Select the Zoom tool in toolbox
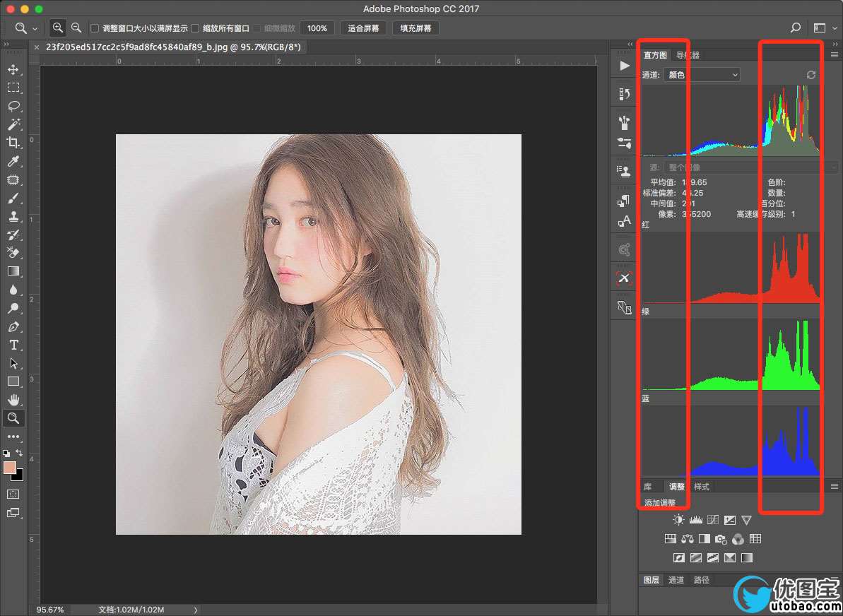 click(x=13, y=417)
